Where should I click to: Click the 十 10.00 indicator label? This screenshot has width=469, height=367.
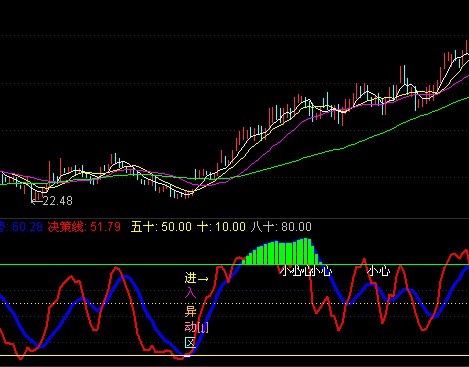click(x=221, y=227)
